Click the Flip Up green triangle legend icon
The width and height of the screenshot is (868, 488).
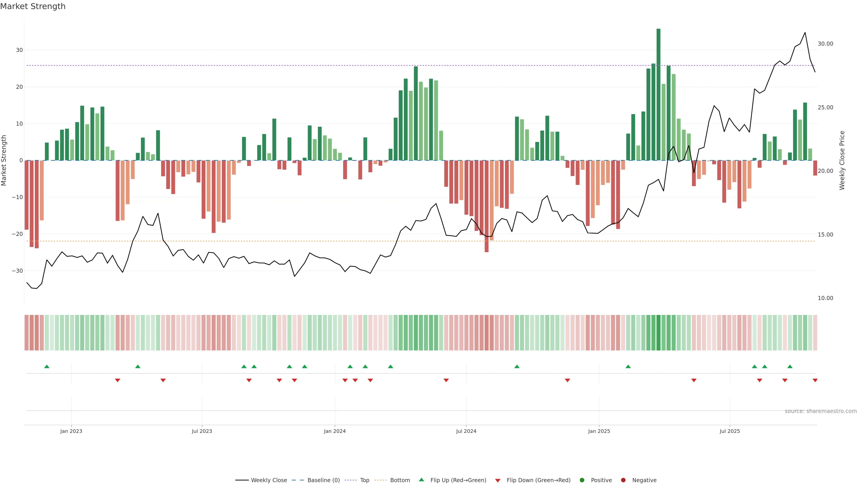point(421,480)
